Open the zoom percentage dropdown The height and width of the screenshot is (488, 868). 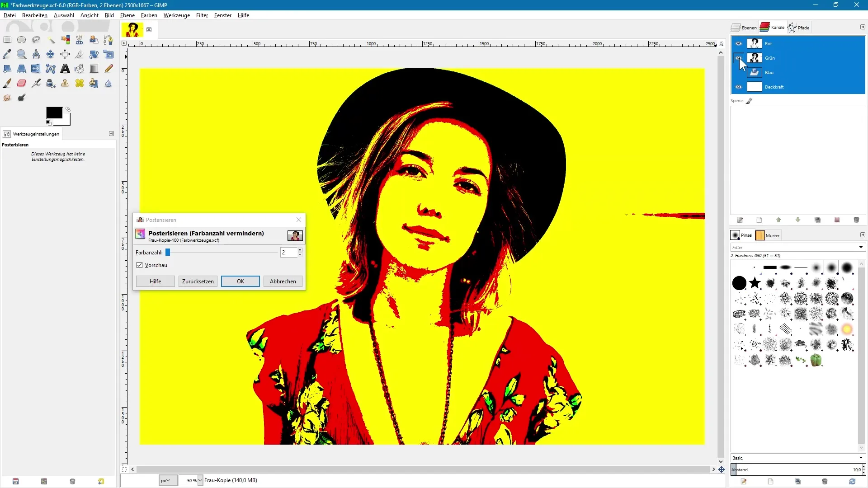pos(200,480)
